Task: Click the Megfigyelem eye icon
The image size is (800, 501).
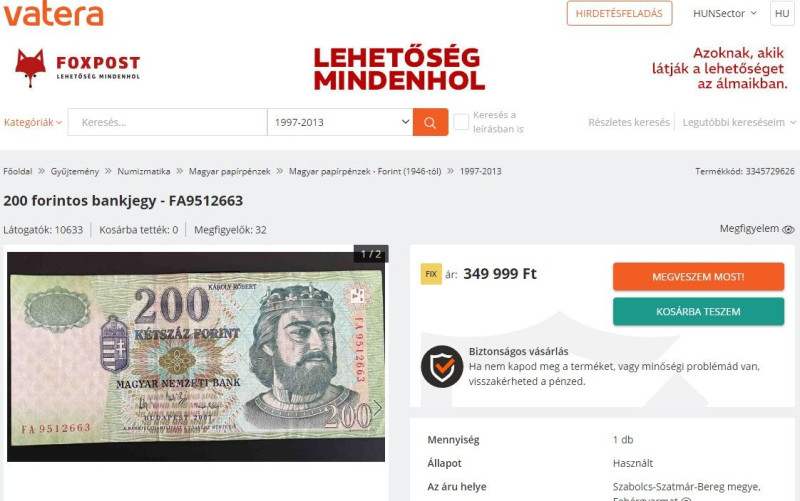Action: coord(788,230)
